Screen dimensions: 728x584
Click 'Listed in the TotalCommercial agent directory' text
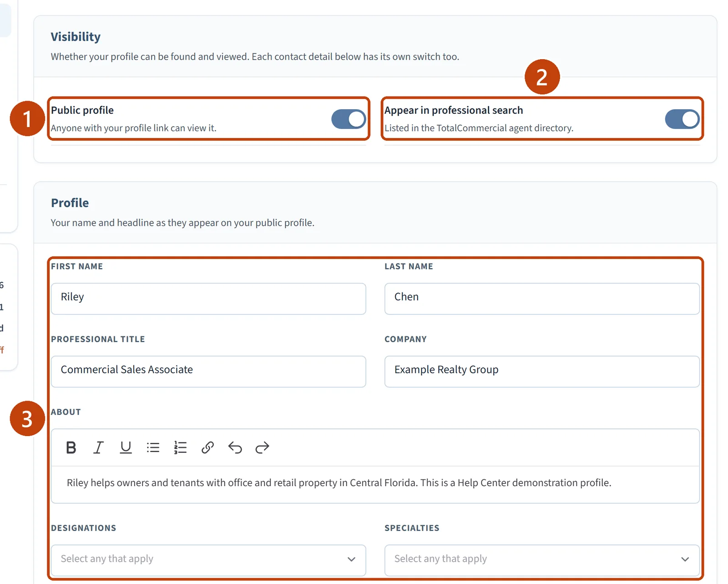[479, 128]
